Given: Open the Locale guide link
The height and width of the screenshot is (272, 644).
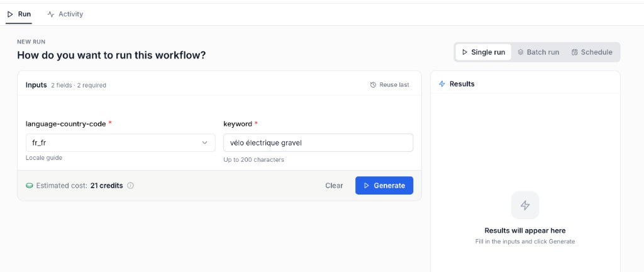Looking at the screenshot, I should 44,158.
